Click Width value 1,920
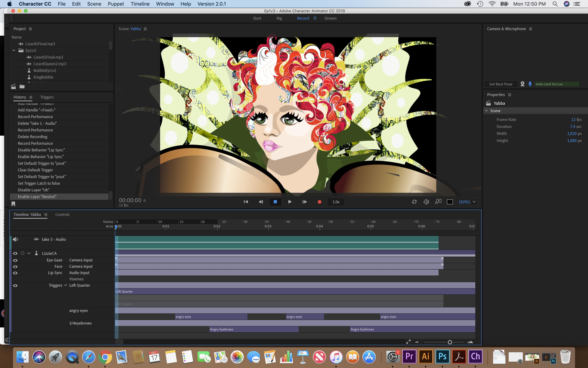The image size is (588, 368). 572,134
